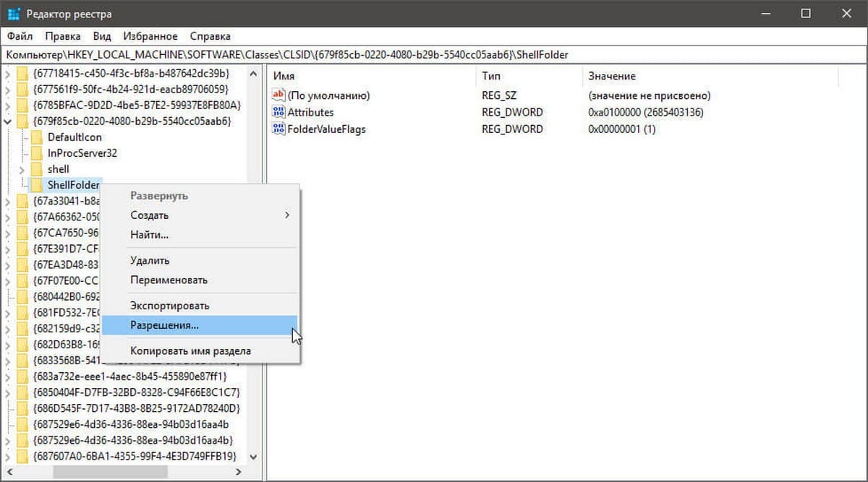Choose Разрешения... in the context menu

coord(200,325)
